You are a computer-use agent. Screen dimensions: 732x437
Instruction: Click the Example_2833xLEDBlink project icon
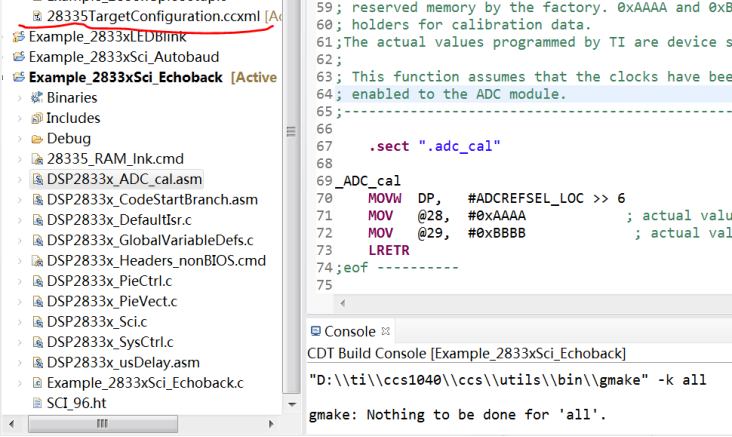click(19, 36)
